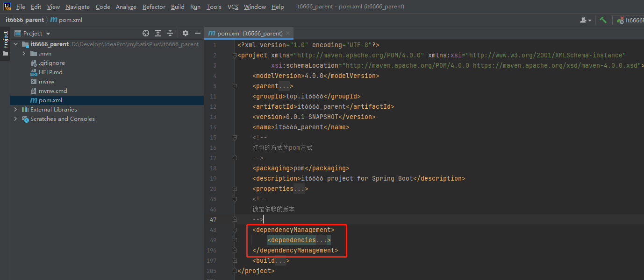Open the Run menu
Screen dimensions: 644x280
[195, 7]
